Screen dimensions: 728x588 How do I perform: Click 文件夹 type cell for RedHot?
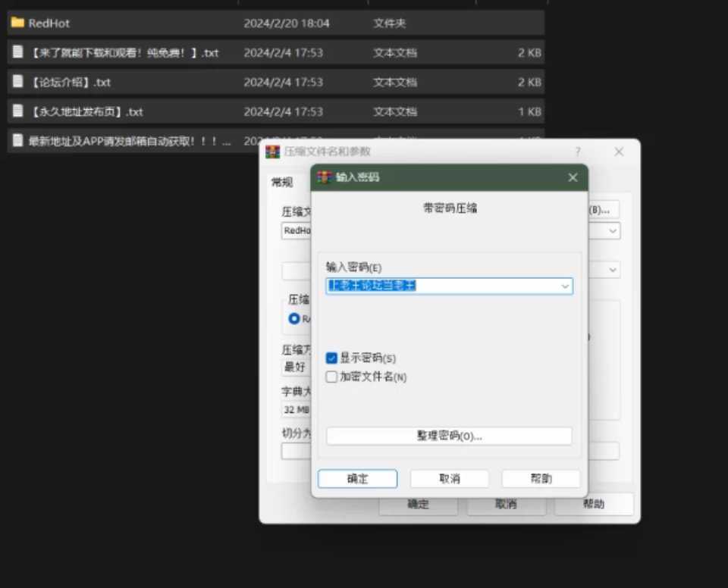389,23
